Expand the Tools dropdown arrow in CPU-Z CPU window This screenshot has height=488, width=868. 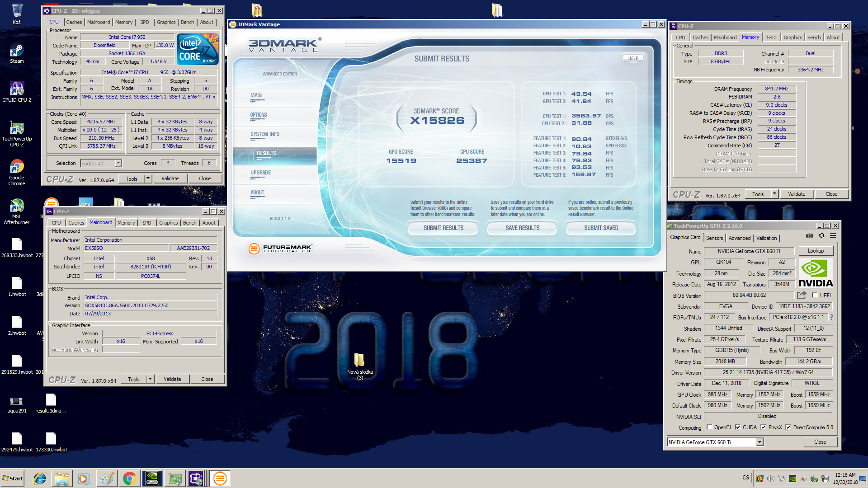[148, 178]
